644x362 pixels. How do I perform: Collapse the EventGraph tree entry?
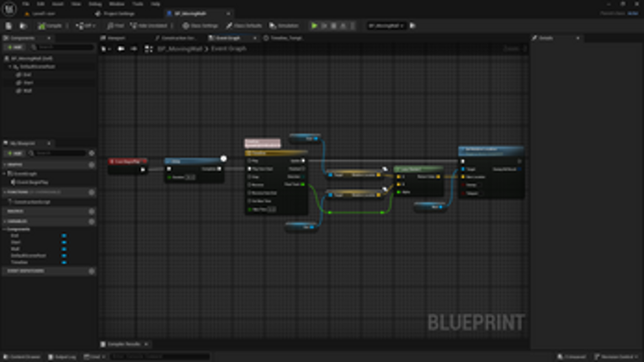pos(5,173)
